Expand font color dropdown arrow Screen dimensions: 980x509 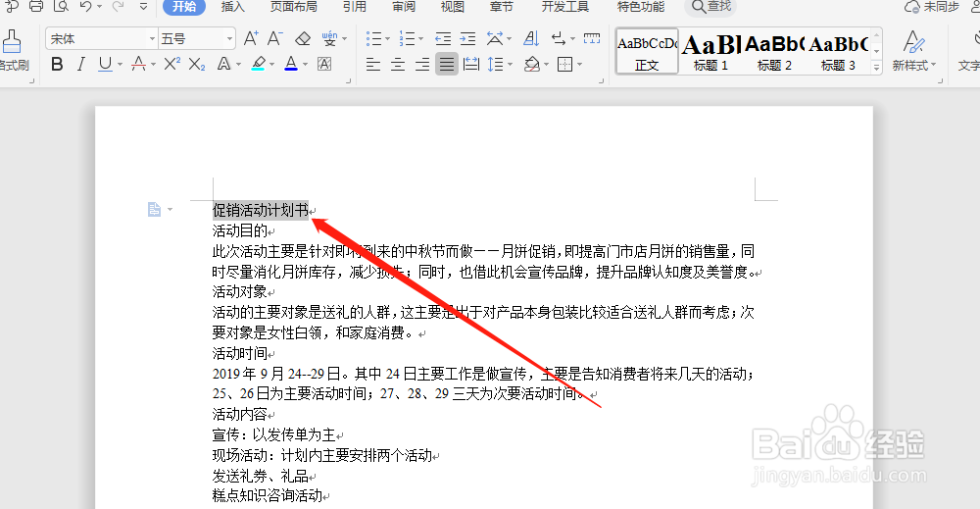pyautogui.click(x=305, y=65)
